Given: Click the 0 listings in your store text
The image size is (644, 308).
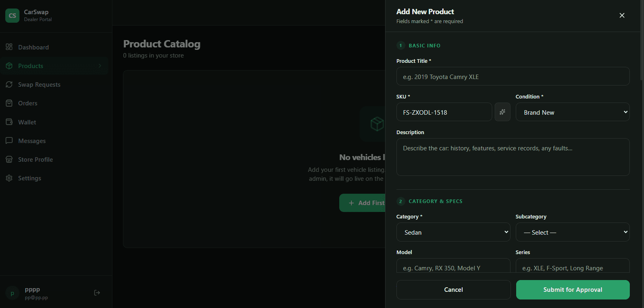Looking at the screenshot, I should click(153, 56).
